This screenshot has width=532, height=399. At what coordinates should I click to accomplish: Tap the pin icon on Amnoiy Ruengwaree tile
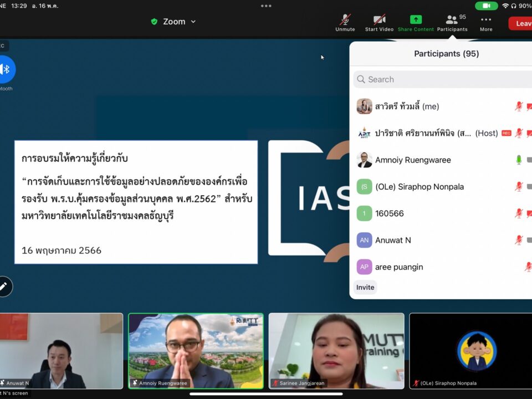[x=135, y=383]
